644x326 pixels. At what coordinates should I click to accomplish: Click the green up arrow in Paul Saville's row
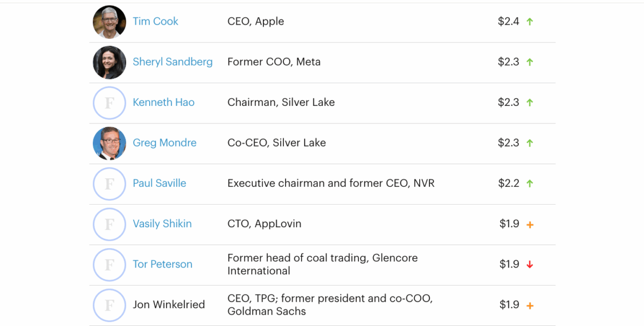point(530,184)
